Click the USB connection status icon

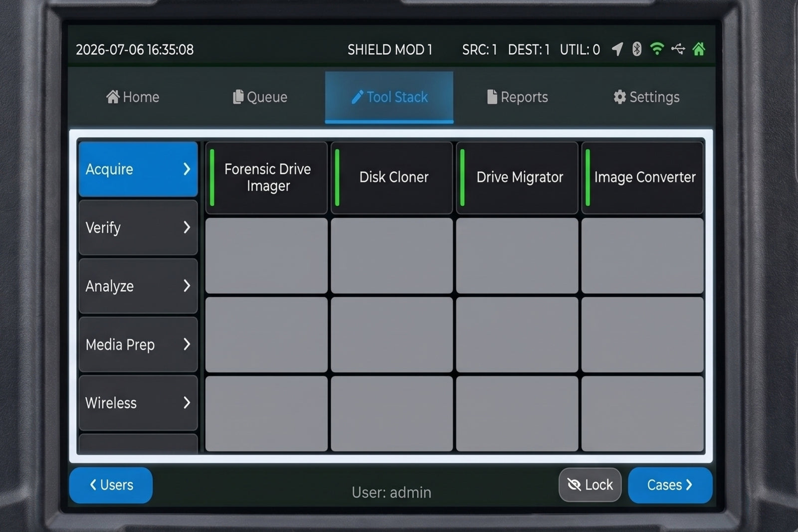tap(678, 49)
